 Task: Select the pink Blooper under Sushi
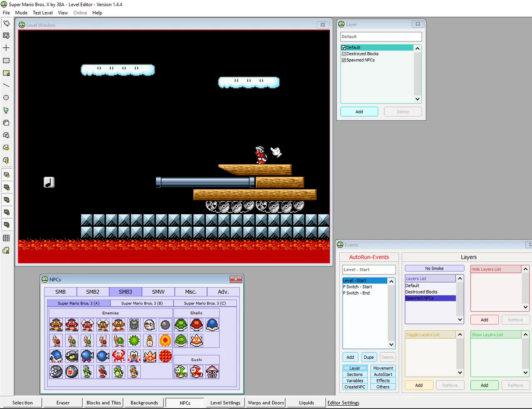click(212, 371)
